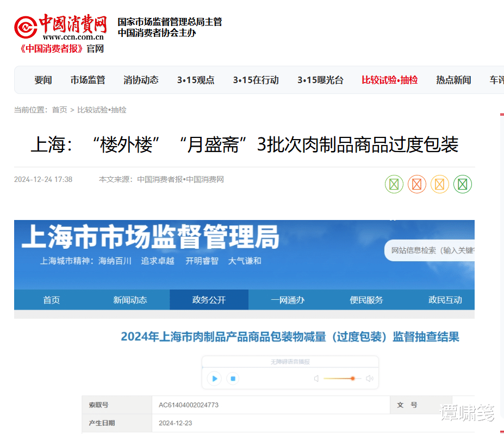Click the article headline about 楼外楼 月盛斋

tap(244, 144)
